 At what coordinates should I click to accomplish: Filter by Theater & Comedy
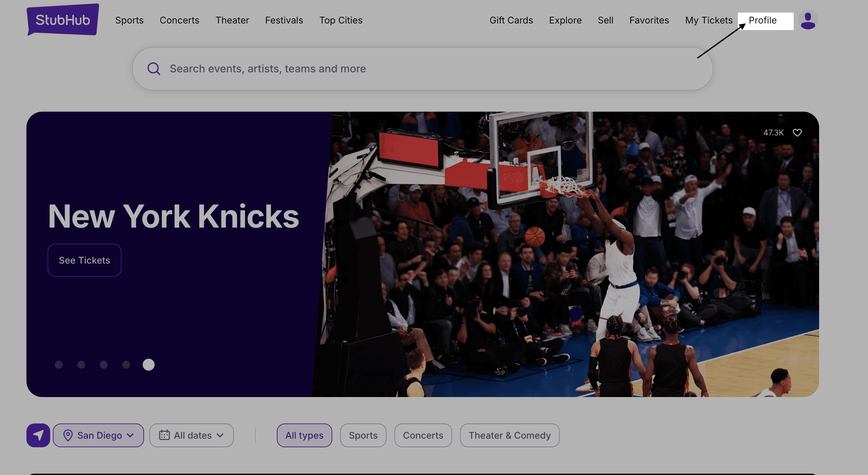(510, 435)
